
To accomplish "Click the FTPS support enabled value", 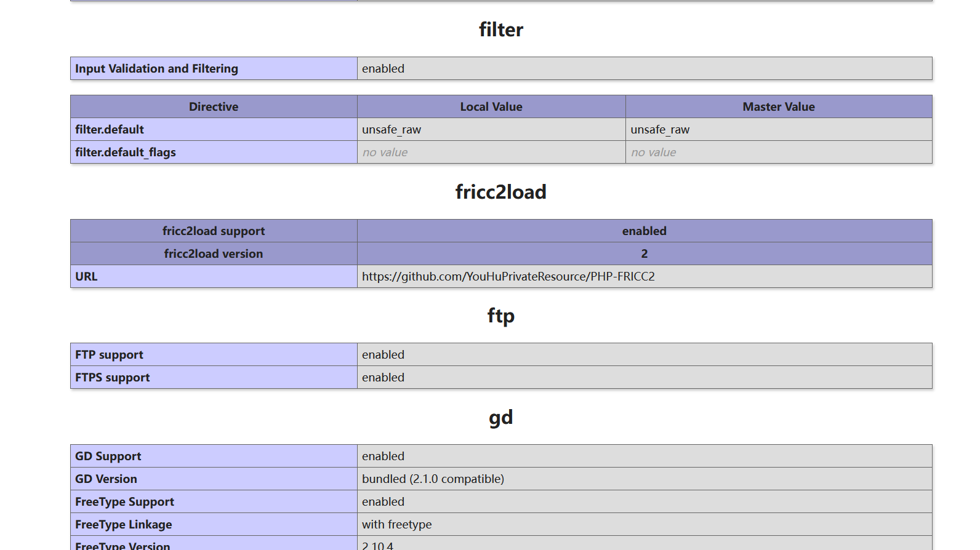I will click(x=383, y=377).
